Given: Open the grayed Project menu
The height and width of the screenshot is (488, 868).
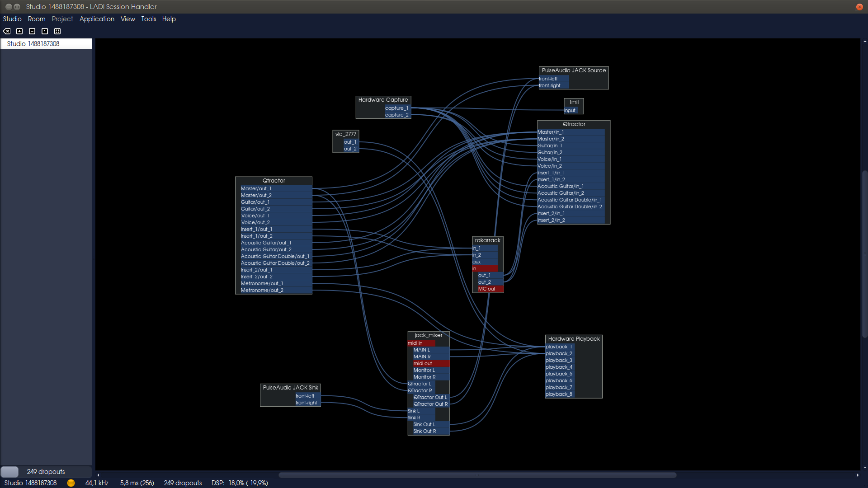Looking at the screenshot, I should [x=62, y=19].
